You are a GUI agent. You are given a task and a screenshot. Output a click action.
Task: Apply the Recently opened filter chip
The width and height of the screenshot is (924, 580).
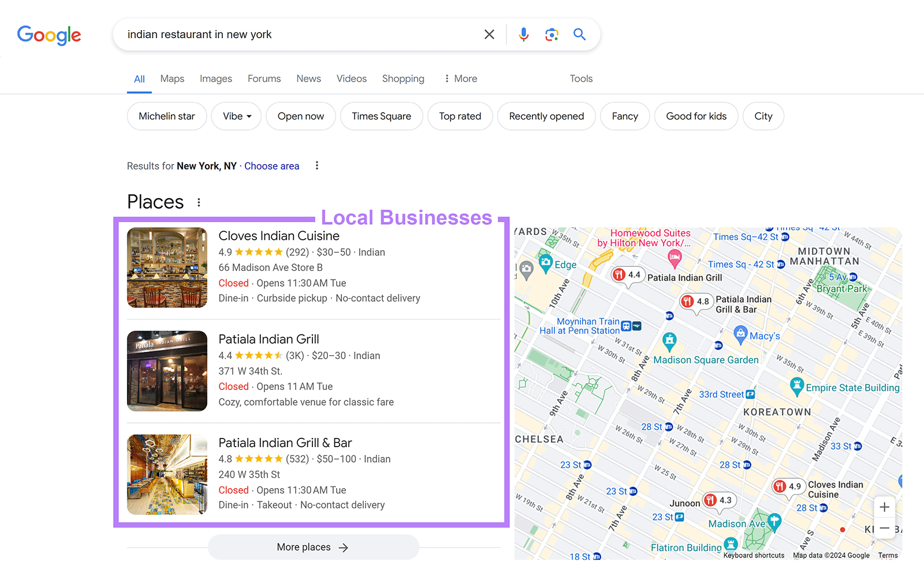546,116
